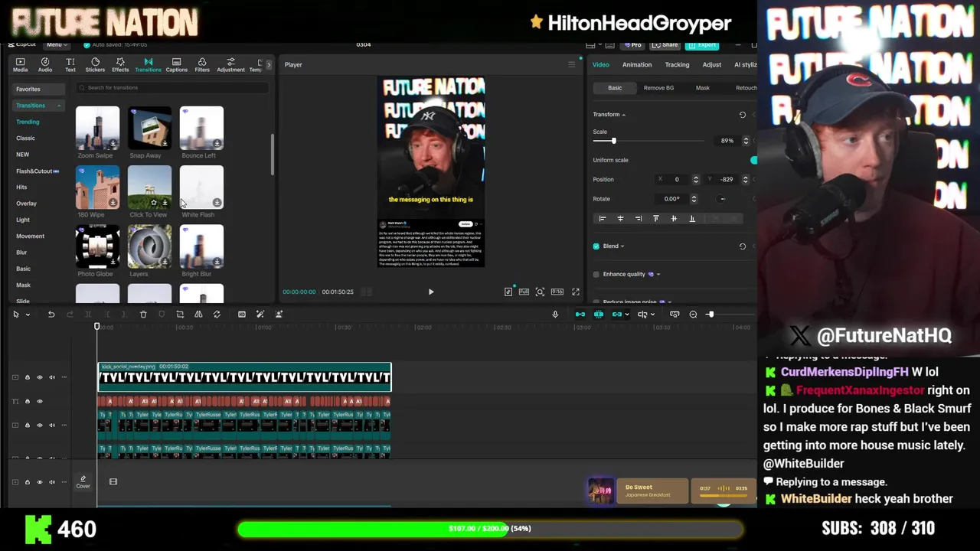Open the Menu dropdown
The height and width of the screenshot is (551, 980).
pos(56,44)
